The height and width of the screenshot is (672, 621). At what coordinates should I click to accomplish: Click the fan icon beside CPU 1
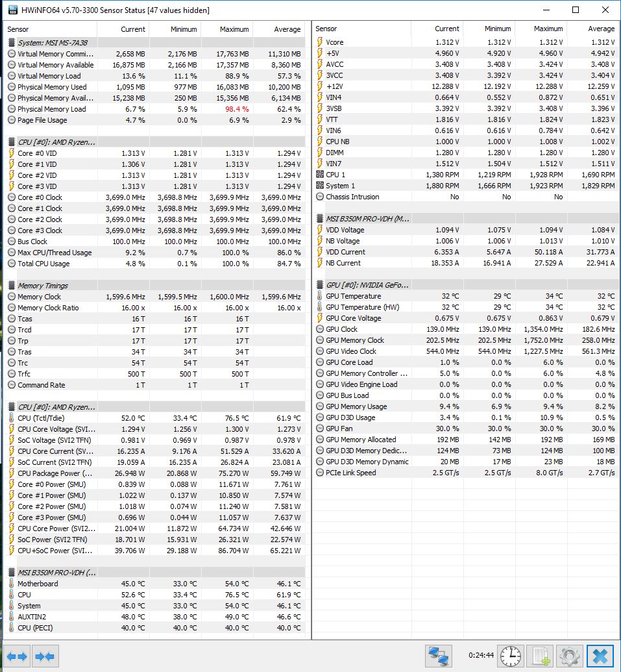319,175
